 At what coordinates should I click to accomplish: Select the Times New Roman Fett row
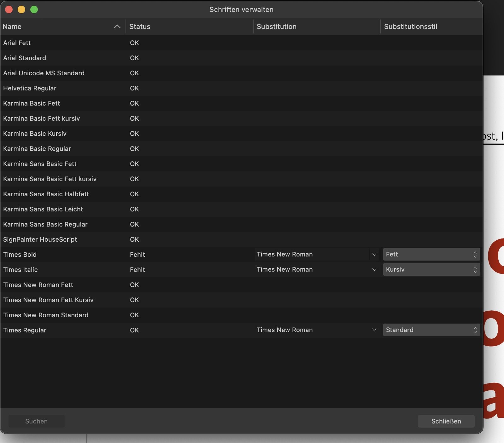click(242, 285)
